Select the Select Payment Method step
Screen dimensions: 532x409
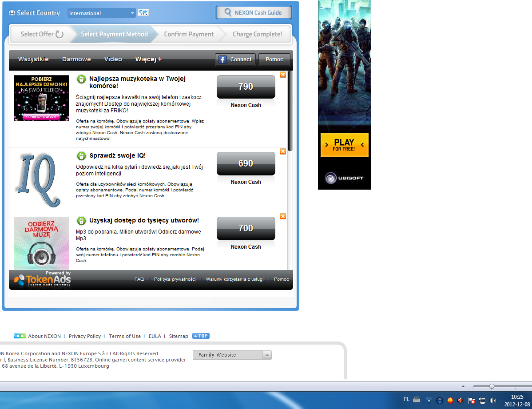pos(114,34)
